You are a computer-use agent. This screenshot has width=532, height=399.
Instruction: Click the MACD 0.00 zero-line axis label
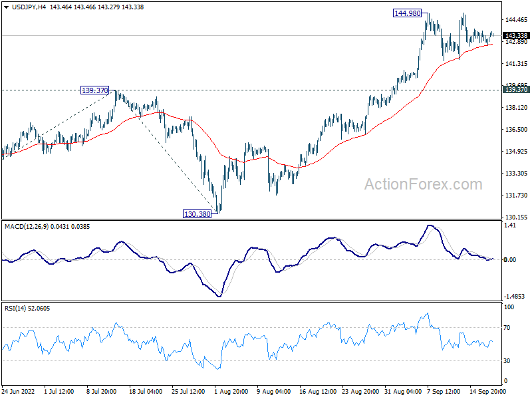(510, 260)
